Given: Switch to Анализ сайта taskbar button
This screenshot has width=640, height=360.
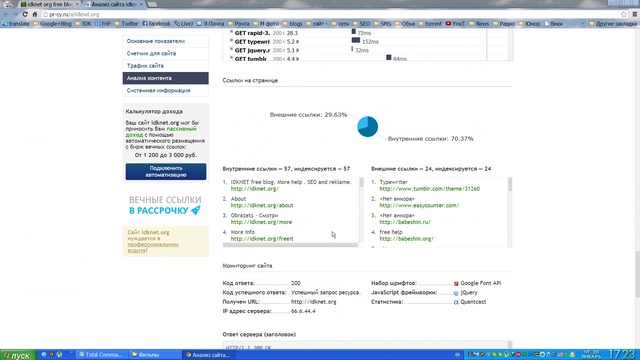Looking at the screenshot, I should 208,355.
